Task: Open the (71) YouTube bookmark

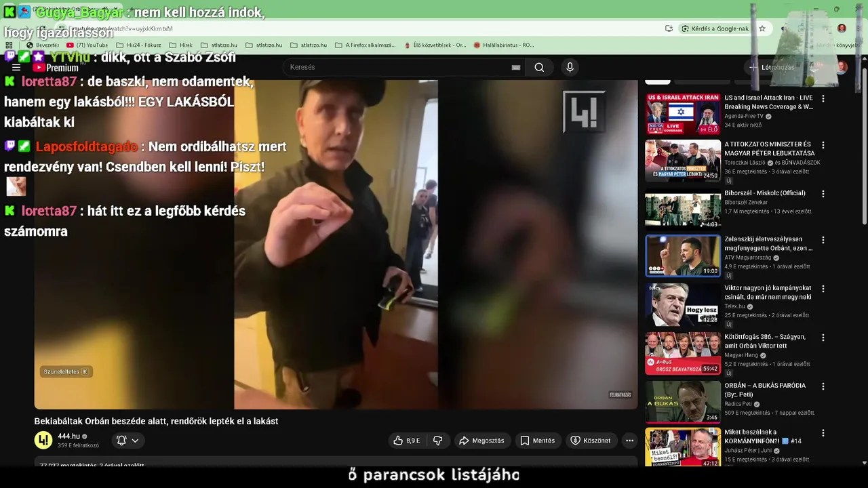Action: (x=87, y=45)
